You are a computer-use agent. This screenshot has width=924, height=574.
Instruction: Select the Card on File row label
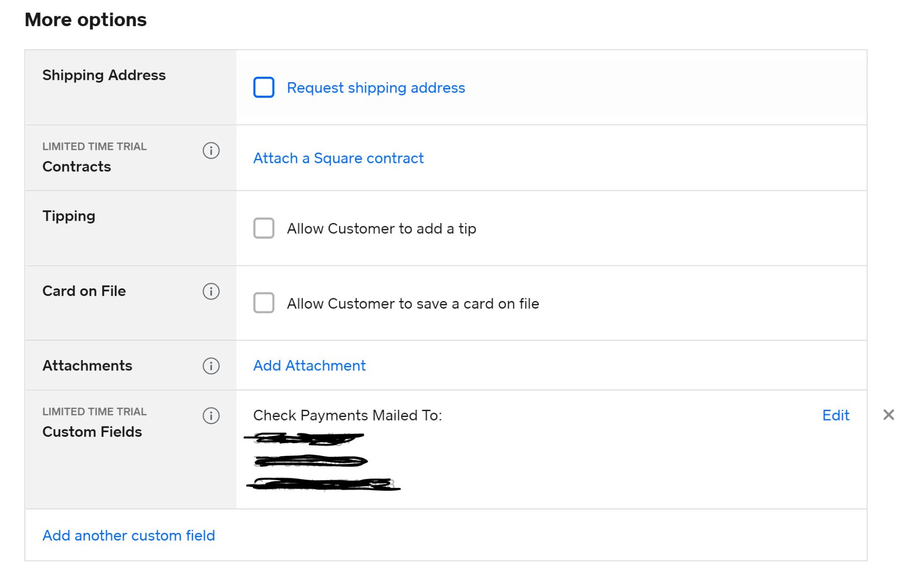click(84, 291)
